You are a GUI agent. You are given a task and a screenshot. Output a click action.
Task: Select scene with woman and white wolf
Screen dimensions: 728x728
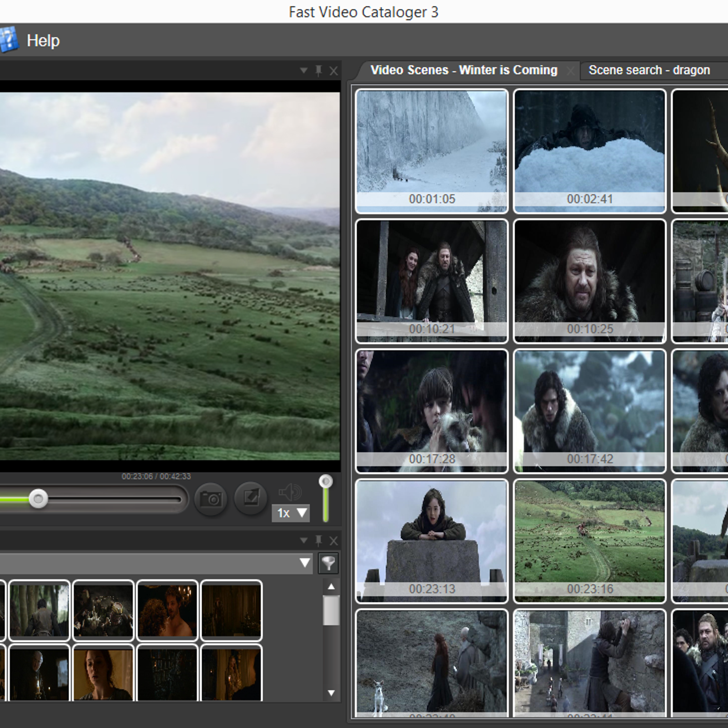[x=431, y=663]
